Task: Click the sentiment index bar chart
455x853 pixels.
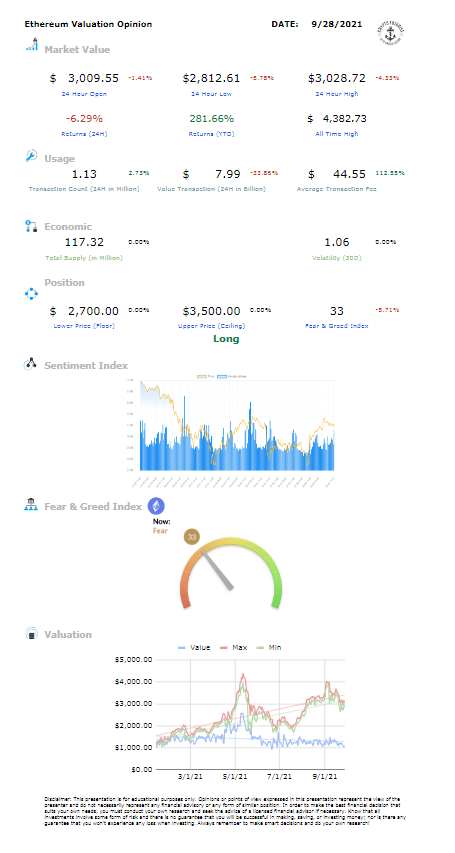Action: point(237,426)
